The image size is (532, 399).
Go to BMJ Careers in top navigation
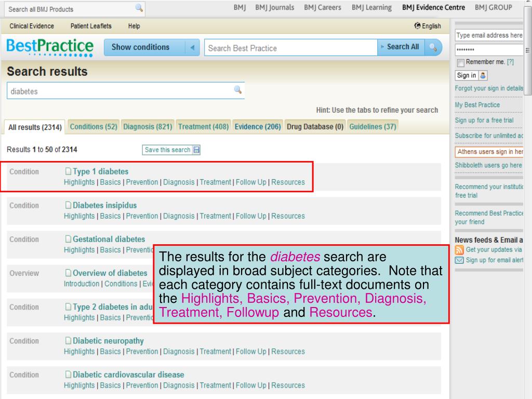coord(322,7)
